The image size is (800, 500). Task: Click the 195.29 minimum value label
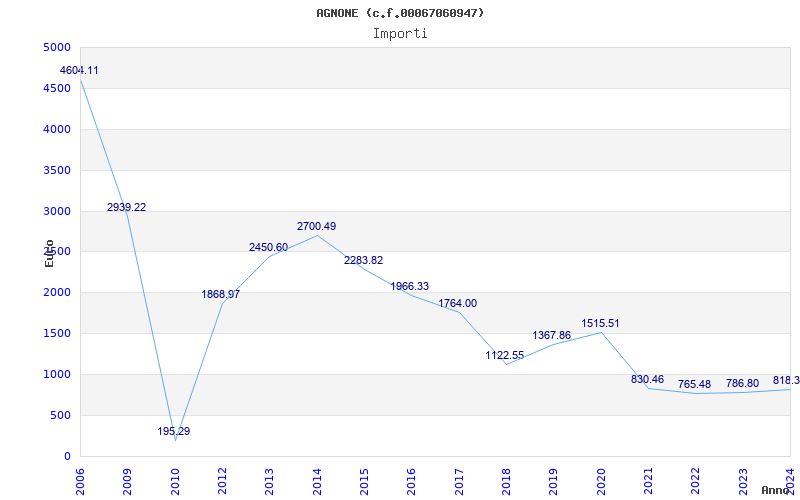pos(173,431)
